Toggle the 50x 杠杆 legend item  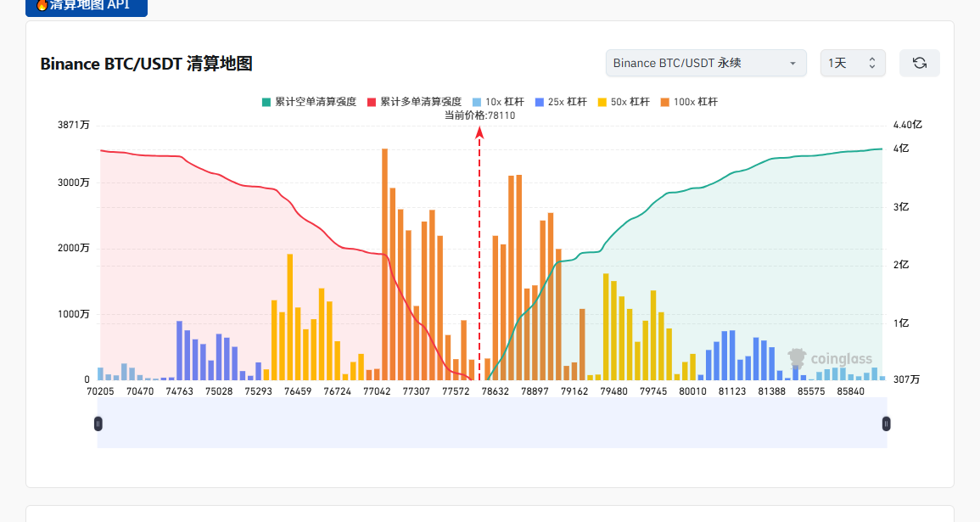(x=624, y=102)
